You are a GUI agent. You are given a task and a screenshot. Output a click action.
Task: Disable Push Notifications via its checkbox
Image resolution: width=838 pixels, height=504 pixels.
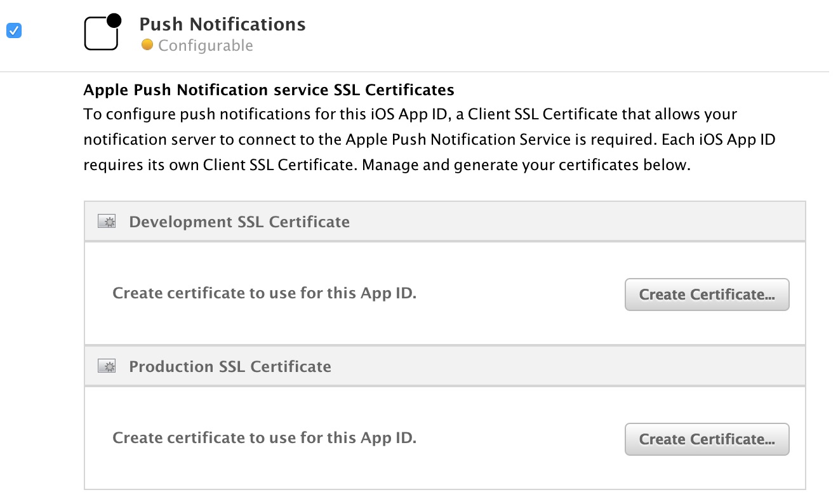[x=13, y=30]
